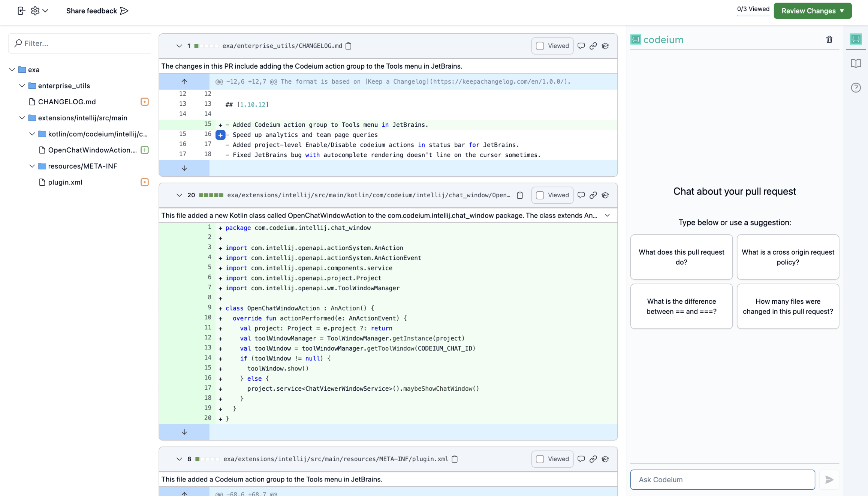Screen dimensions: 868x498
Task: Click added badge next to OpenChatWindowAction
Action: point(145,150)
